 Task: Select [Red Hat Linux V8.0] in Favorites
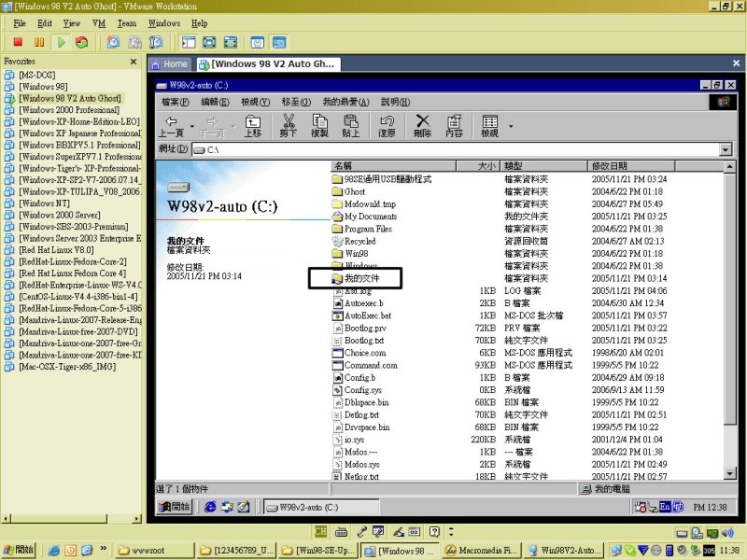(56, 250)
